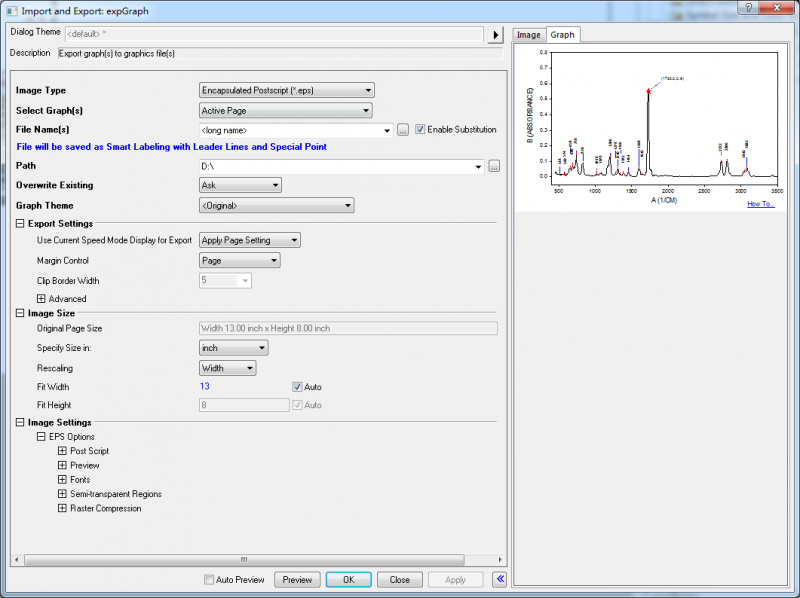800x598 pixels.
Task: Click the Dialog Theme field
Action: pos(274,34)
